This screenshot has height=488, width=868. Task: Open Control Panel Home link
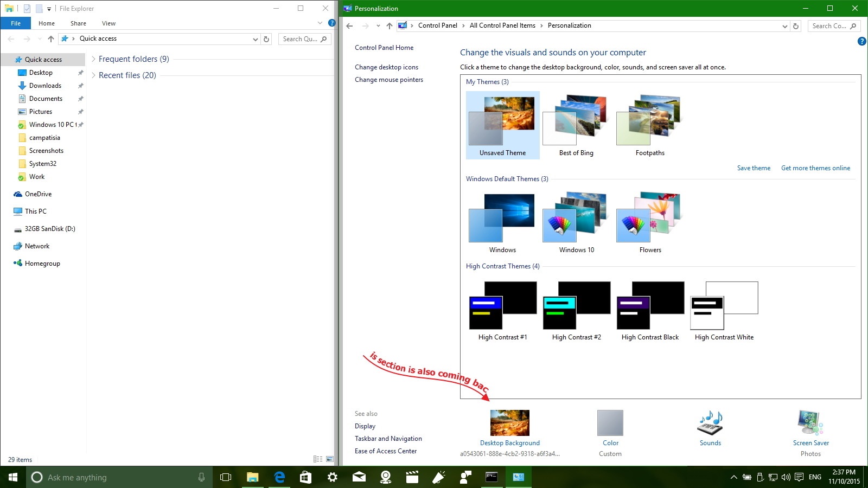coord(384,48)
